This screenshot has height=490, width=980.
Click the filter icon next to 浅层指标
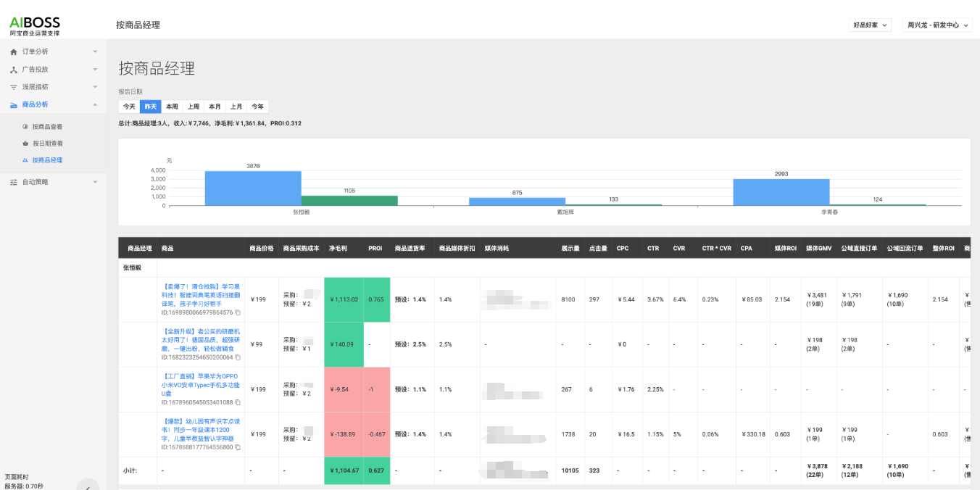[14, 87]
